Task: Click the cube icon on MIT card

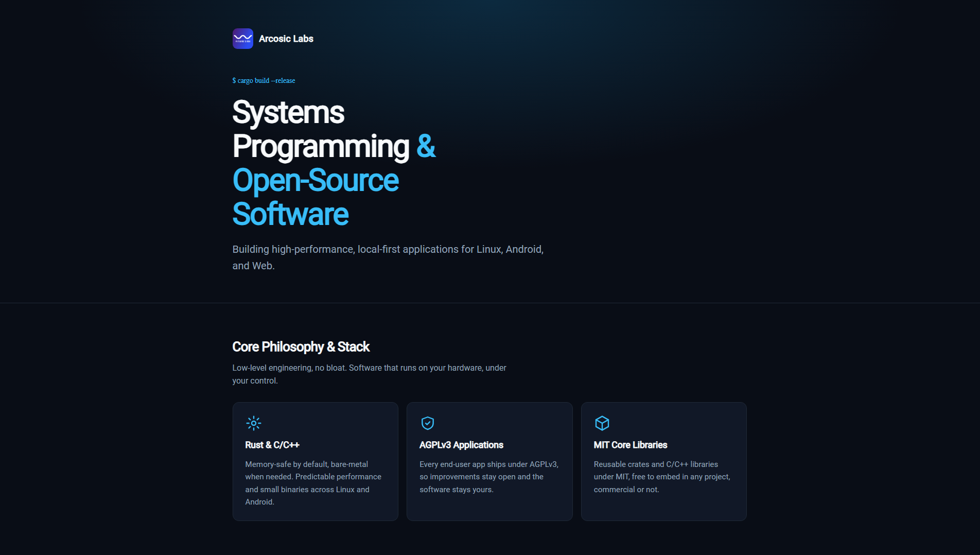Action: [x=602, y=423]
